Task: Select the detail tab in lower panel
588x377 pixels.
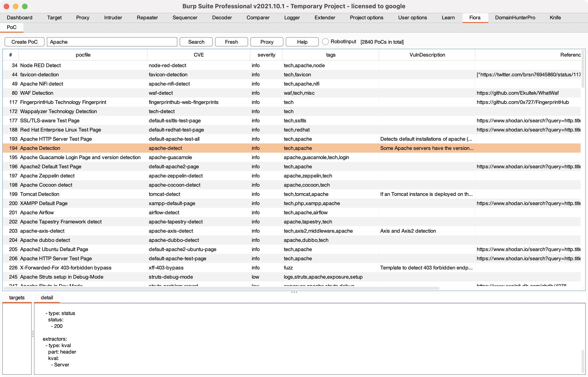Action: 47,298
